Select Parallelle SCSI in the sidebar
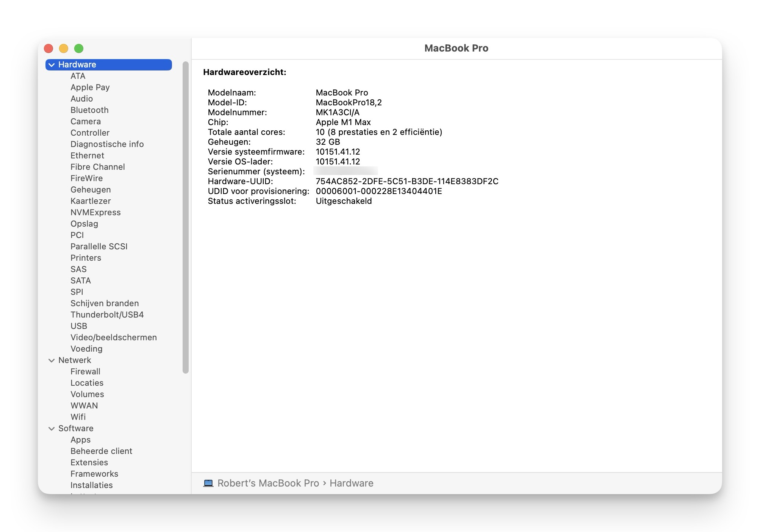 click(x=99, y=247)
